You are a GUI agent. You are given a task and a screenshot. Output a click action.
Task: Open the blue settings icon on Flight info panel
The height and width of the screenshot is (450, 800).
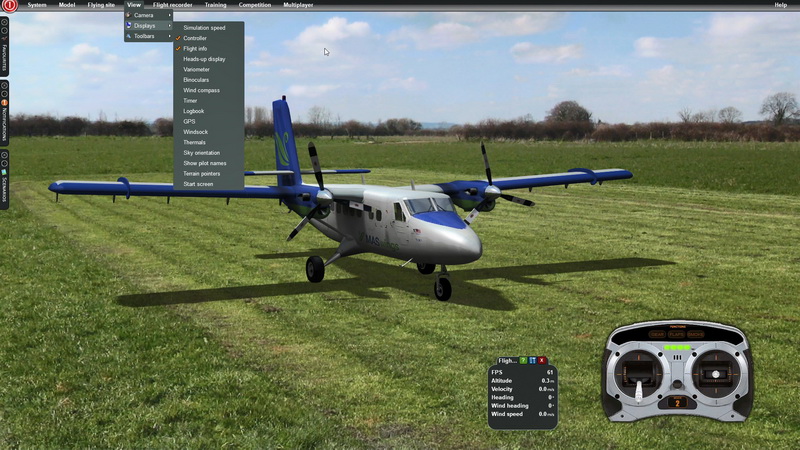pos(533,360)
